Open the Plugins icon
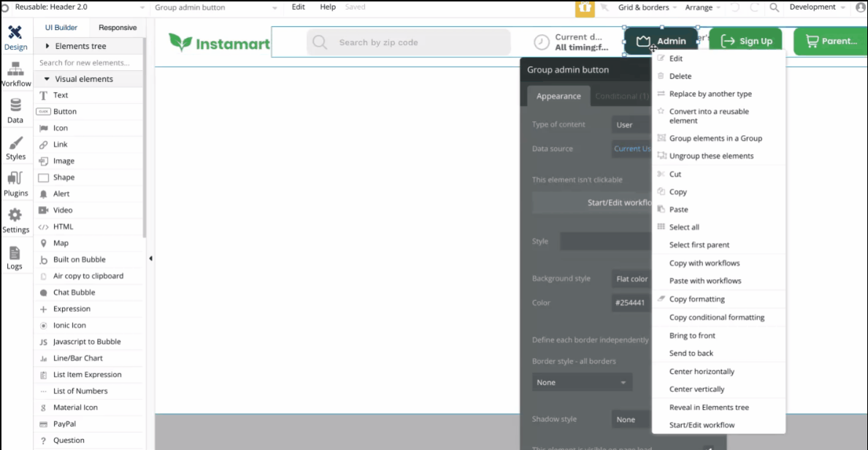This screenshot has height=450, width=868. pyautogui.click(x=15, y=179)
